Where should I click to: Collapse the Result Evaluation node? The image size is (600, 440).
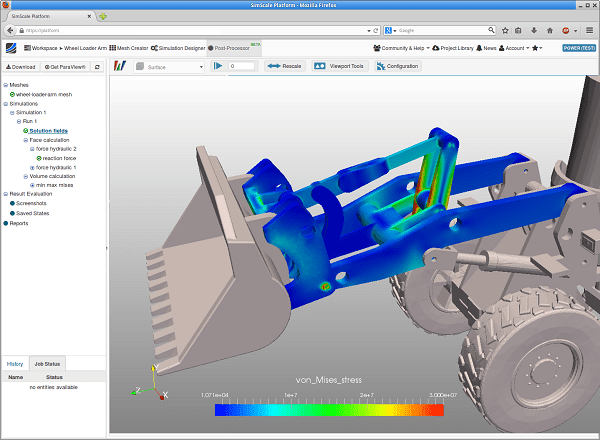pyautogui.click(x=6, y=194)
